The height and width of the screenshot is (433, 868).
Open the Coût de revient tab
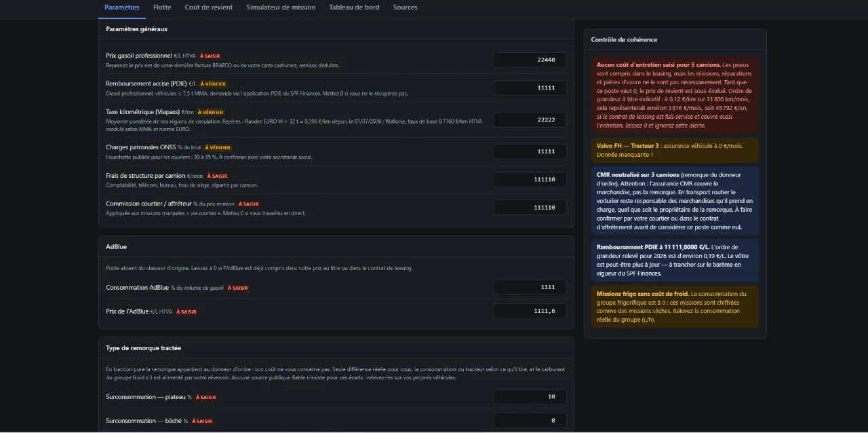(209, 7)
